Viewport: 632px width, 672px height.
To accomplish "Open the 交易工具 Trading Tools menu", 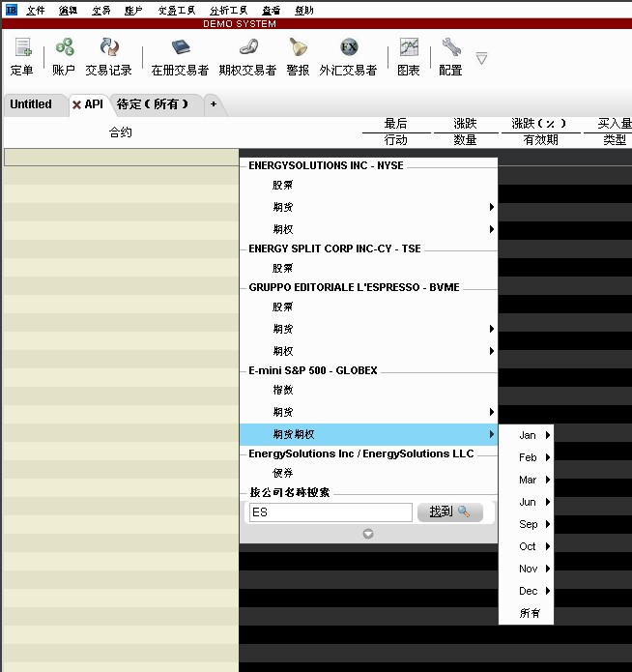I will pos(177,10).
